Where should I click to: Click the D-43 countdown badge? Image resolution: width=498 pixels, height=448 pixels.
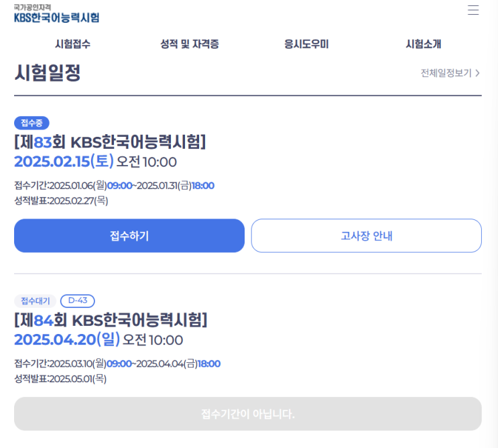pyautogui.click(x=78, y=300)
